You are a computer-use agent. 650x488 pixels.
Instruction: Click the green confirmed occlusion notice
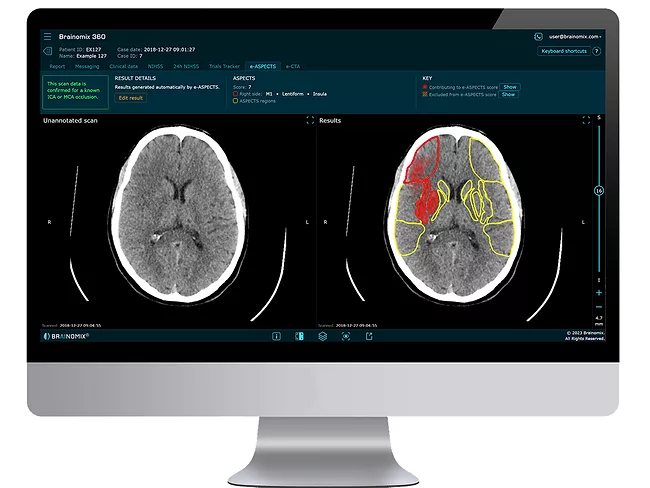(x=75, y=92)
